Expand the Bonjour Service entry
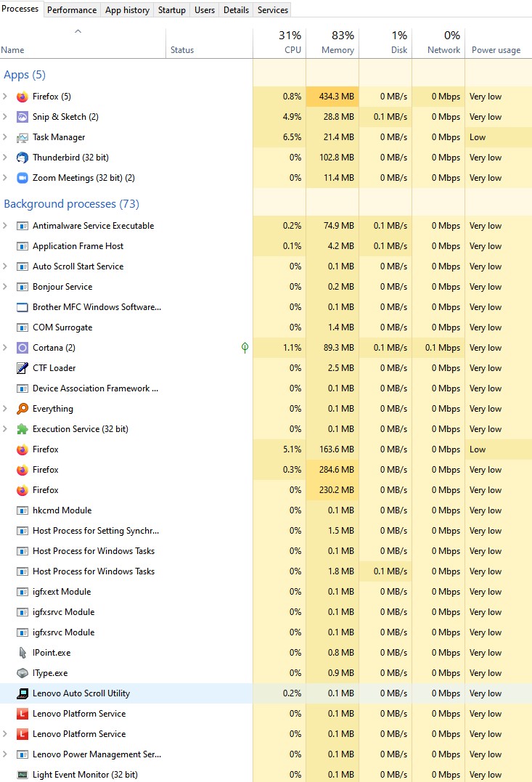This screenshot has width=532, height=782. click(x=6, y=287)
